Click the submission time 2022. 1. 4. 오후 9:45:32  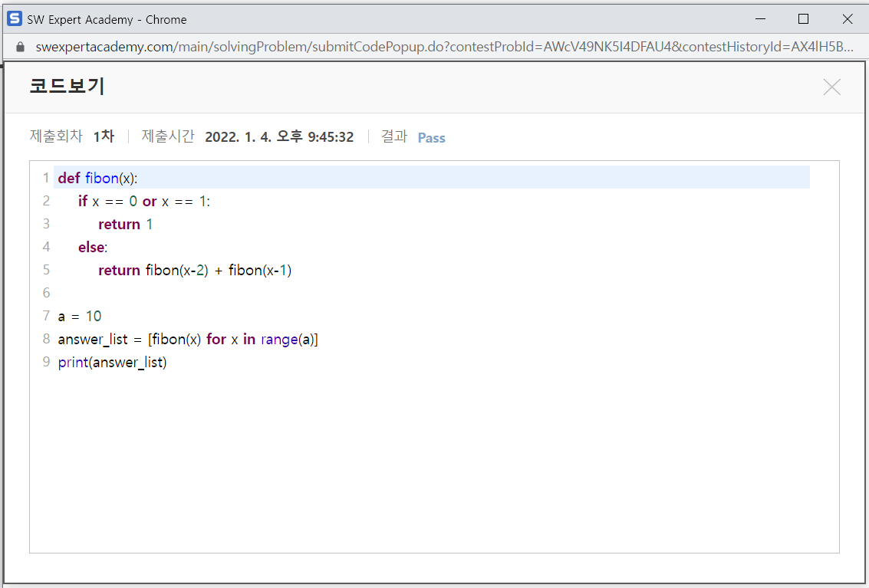279,137
